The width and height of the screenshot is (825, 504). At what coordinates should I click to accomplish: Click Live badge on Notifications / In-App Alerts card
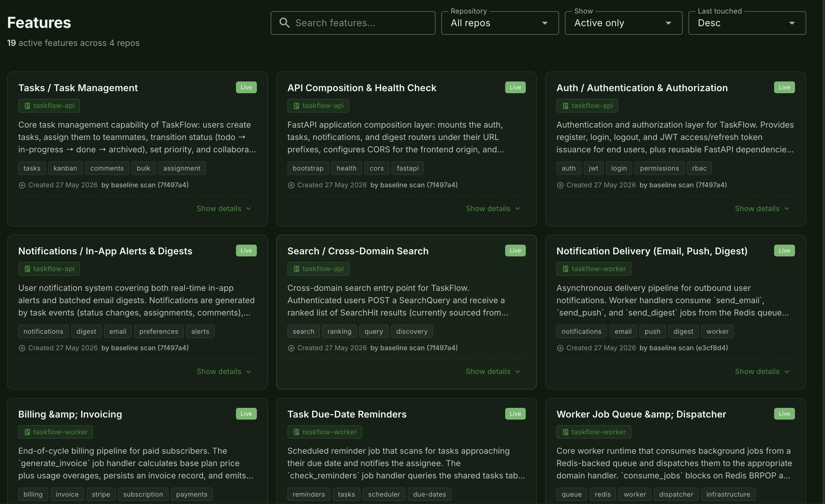coord(246,250)
